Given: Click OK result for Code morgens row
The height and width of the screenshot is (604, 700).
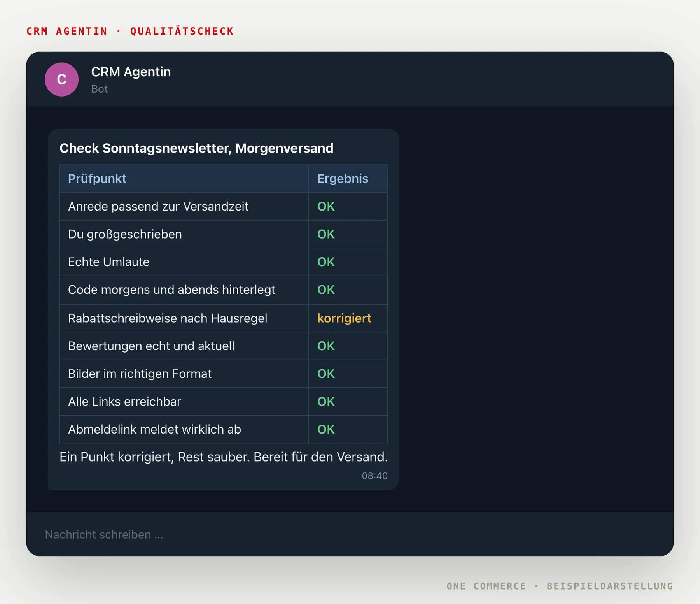Looking at the screenshot, I should (x=326, y=290).
